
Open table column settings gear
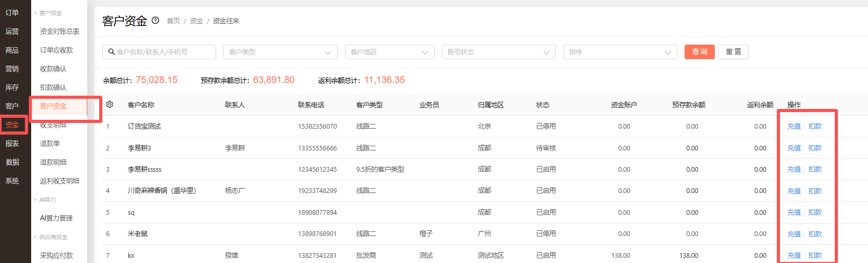(110, 104)
